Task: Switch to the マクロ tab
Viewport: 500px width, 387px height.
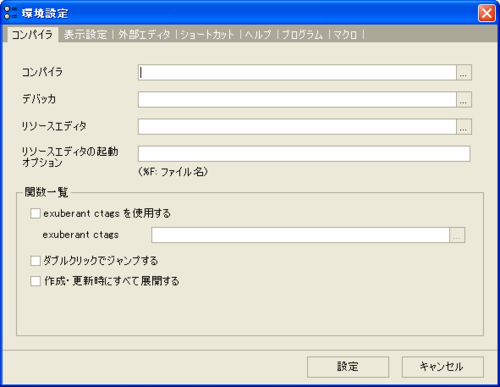Action: (x=345, y=35)
